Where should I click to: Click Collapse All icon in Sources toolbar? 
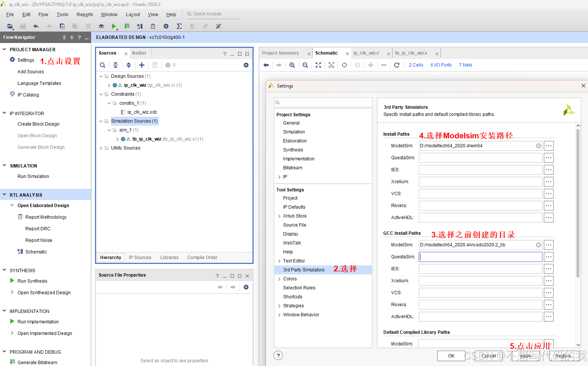click(x=116, y=65)
